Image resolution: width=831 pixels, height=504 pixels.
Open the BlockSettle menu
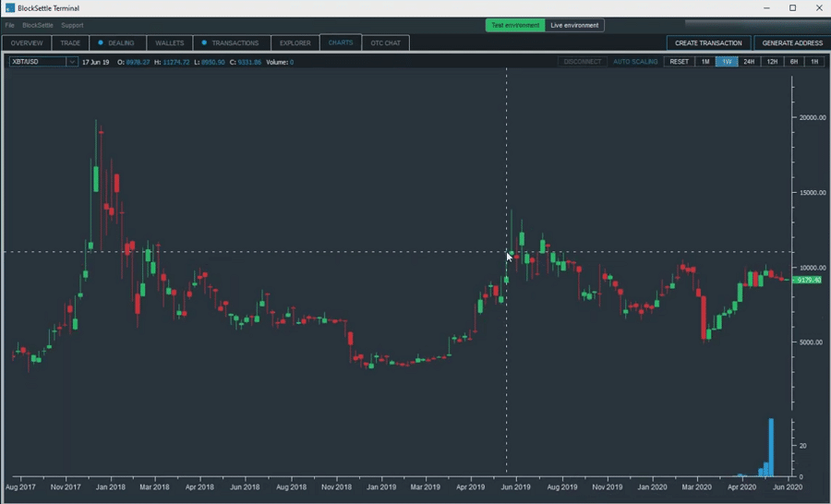(x=38, y=25)
